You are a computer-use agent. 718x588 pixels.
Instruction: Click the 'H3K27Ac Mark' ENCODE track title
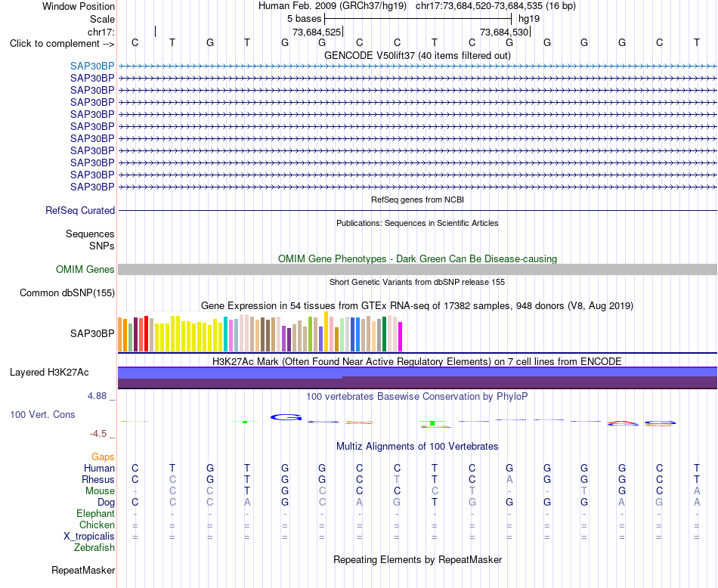click(x=417, y=361)
